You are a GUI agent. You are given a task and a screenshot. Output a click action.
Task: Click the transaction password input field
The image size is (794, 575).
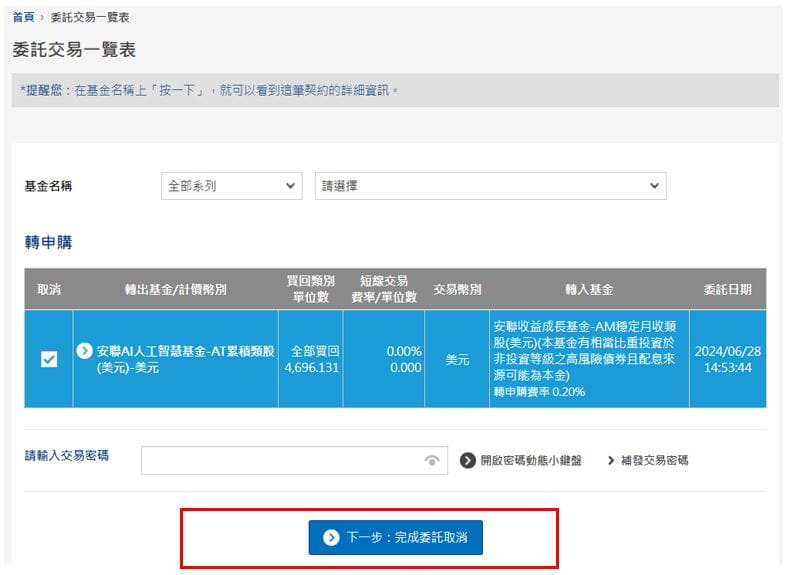282,460
